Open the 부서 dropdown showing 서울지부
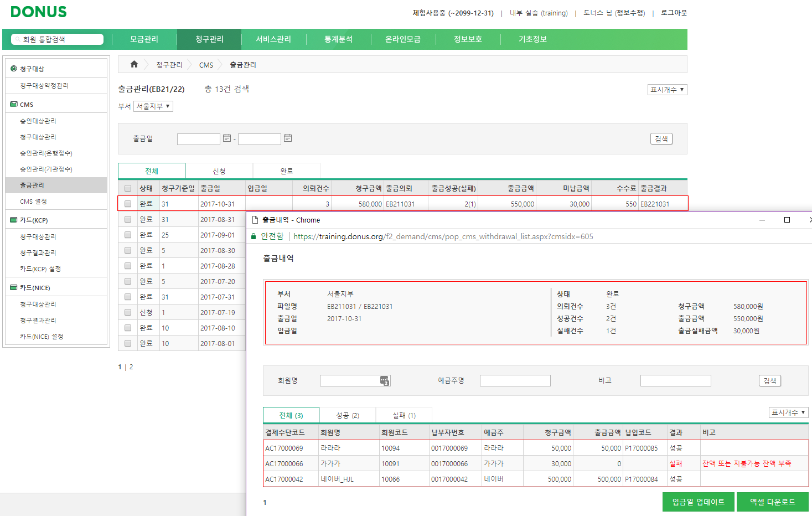The image size is (812, 516). [x=152, y=106]
